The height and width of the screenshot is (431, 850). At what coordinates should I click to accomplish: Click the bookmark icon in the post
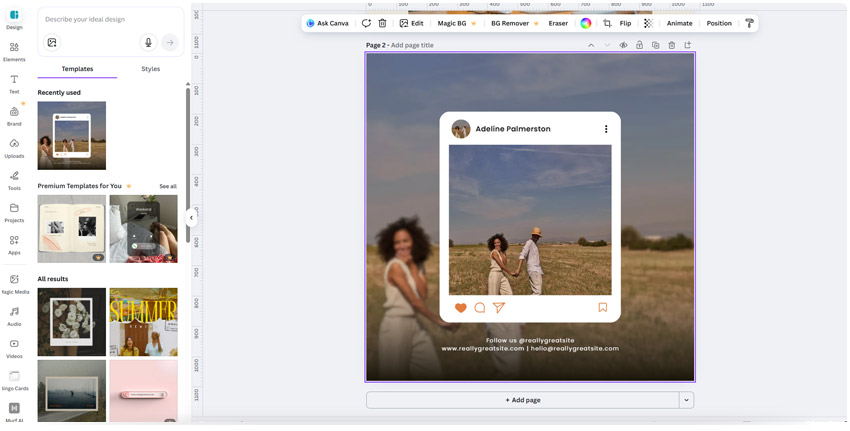click(x=602, y=307)
